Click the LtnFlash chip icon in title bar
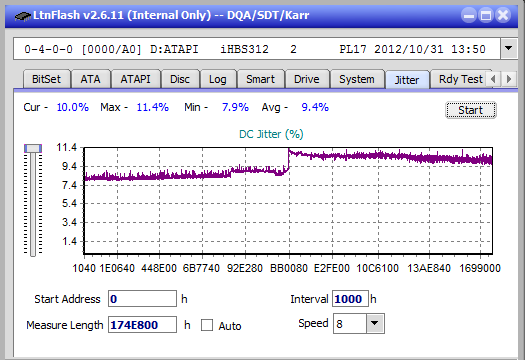Viewport: 525px width, 360px height. coord(23,15)
